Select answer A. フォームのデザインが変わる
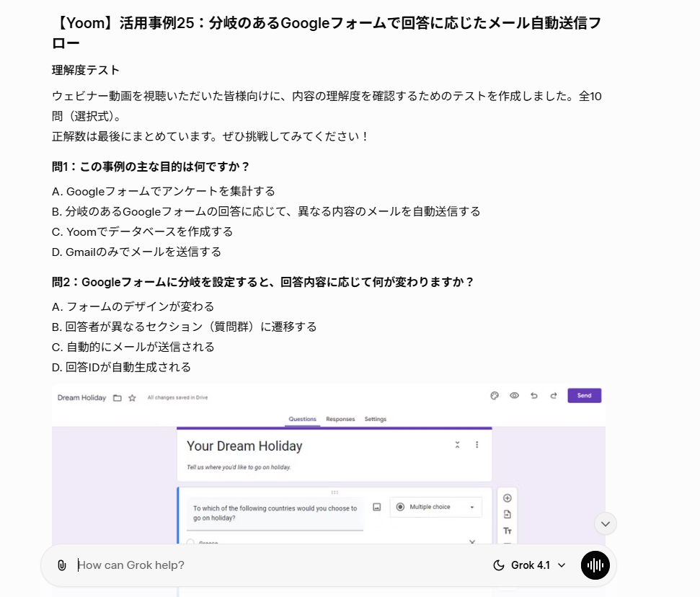 (x=133, y=306)
